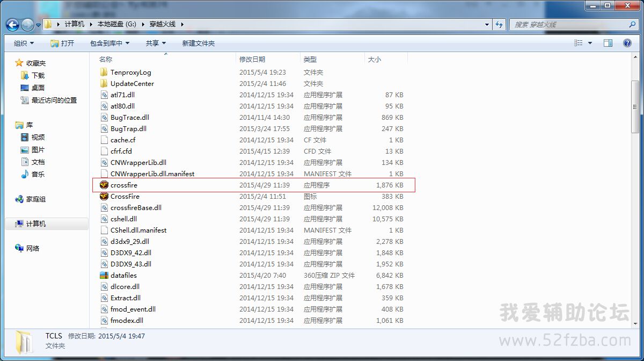Click the Forward navigation arrow button
The width and height of the screenshot is (644, 361).
[x=27, y=25]
